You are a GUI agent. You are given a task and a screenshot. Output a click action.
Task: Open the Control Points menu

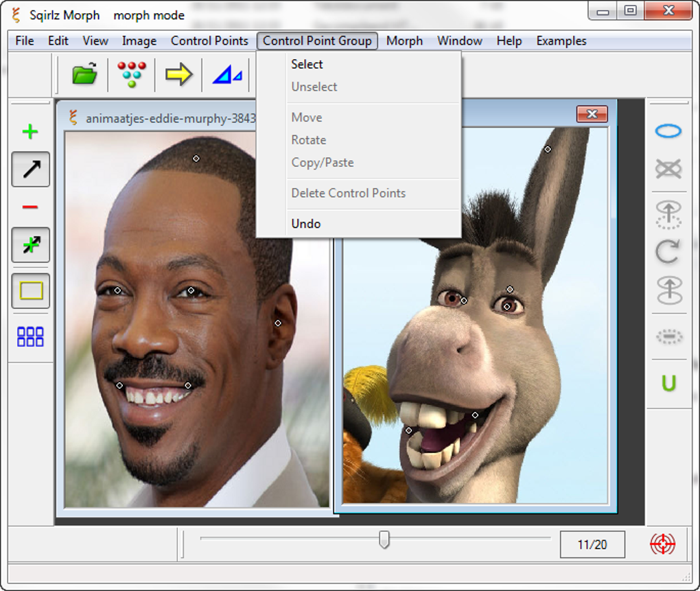(209, 40)
